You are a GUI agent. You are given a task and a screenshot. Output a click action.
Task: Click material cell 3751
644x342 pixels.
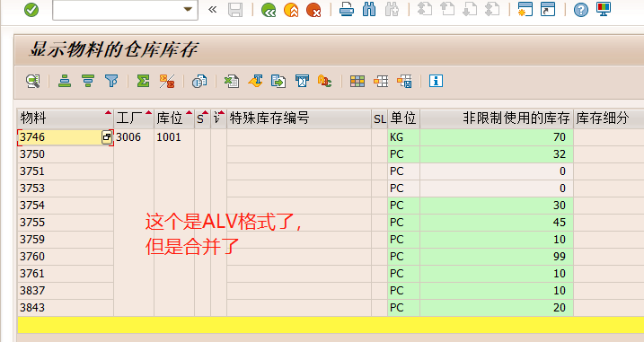tap(66, 171)
